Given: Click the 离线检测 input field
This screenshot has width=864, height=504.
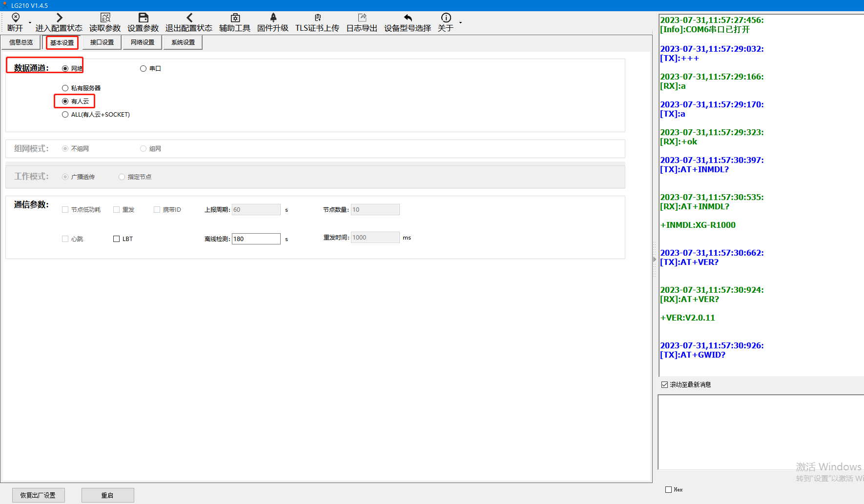Looking at the screenshot, I should click(256, 239).
